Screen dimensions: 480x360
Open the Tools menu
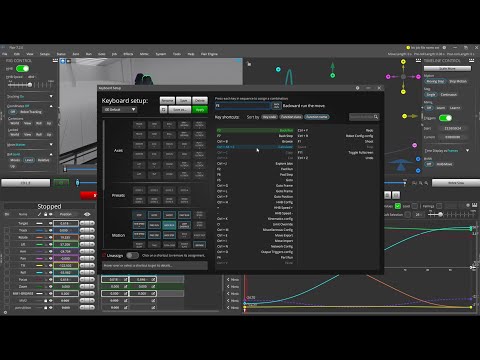coord(177,54)
